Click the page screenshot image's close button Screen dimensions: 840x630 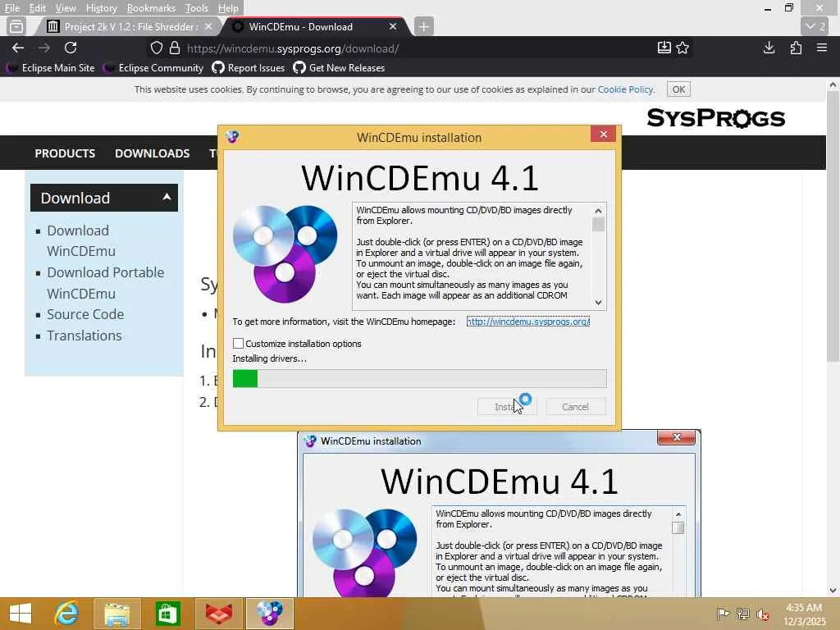coord(676,438)
